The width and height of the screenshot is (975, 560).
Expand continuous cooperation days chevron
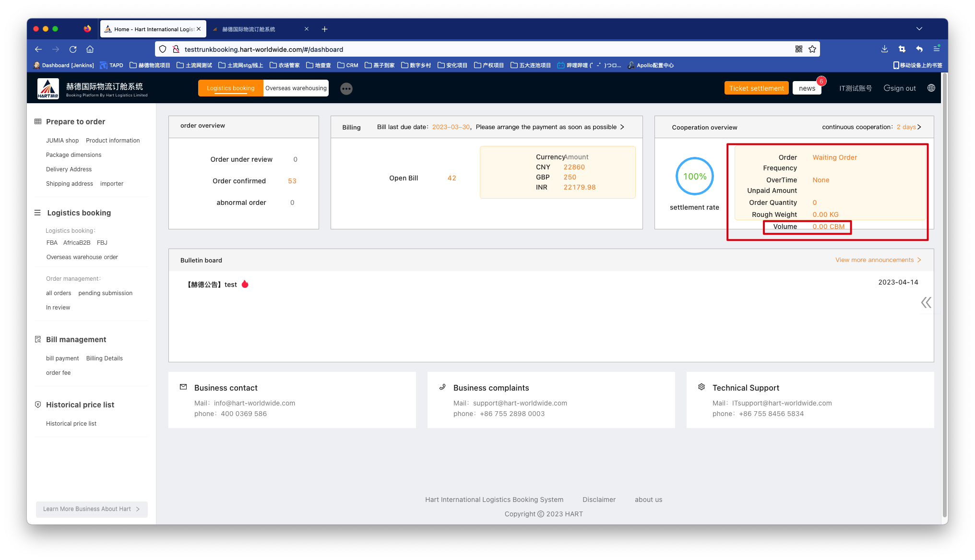[x=919, y=127]
